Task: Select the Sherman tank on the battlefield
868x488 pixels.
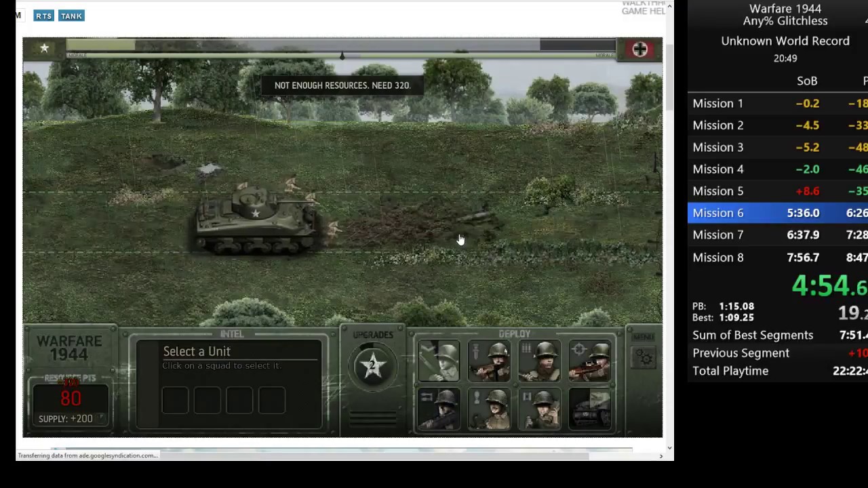Action: (x=256, y=220)
